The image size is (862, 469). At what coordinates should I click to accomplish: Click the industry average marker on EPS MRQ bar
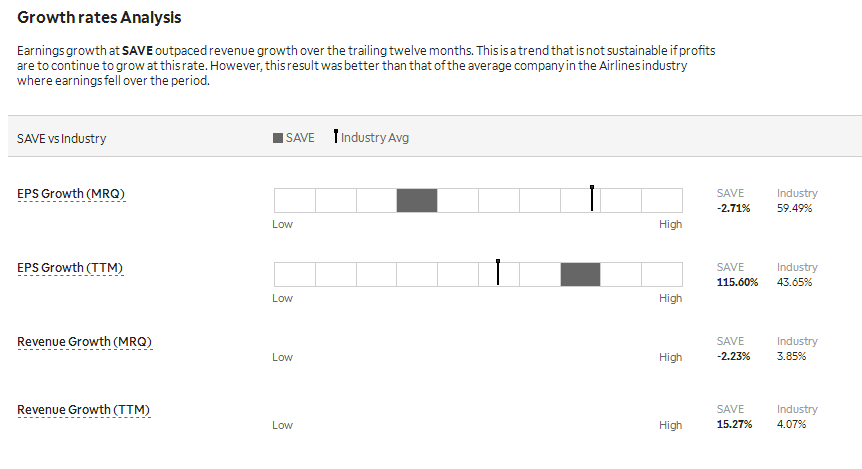pyautogui.click(x=592, y=198)
